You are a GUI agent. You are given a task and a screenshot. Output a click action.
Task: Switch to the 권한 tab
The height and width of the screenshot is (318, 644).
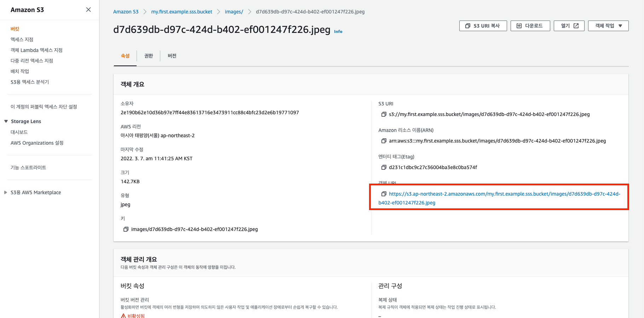tap(149, 56)
